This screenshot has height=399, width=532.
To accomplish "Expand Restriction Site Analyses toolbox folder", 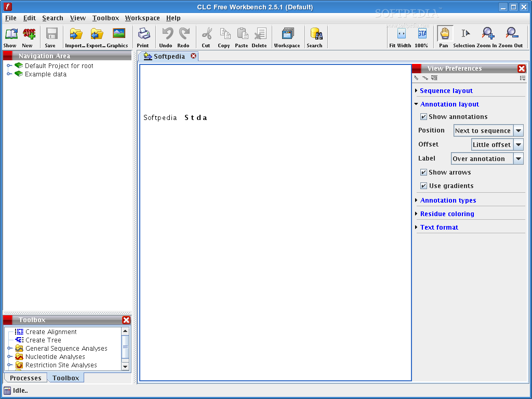I will coord(10,365).
